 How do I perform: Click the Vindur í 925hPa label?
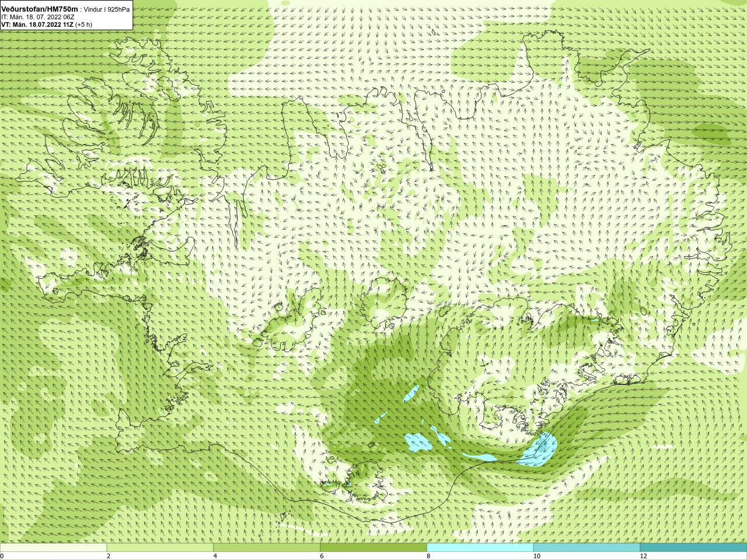(107, 9)
